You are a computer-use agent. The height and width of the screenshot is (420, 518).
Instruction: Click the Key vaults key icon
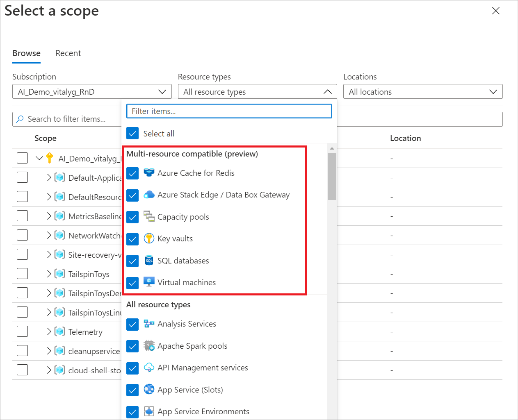tap(149, 238)
